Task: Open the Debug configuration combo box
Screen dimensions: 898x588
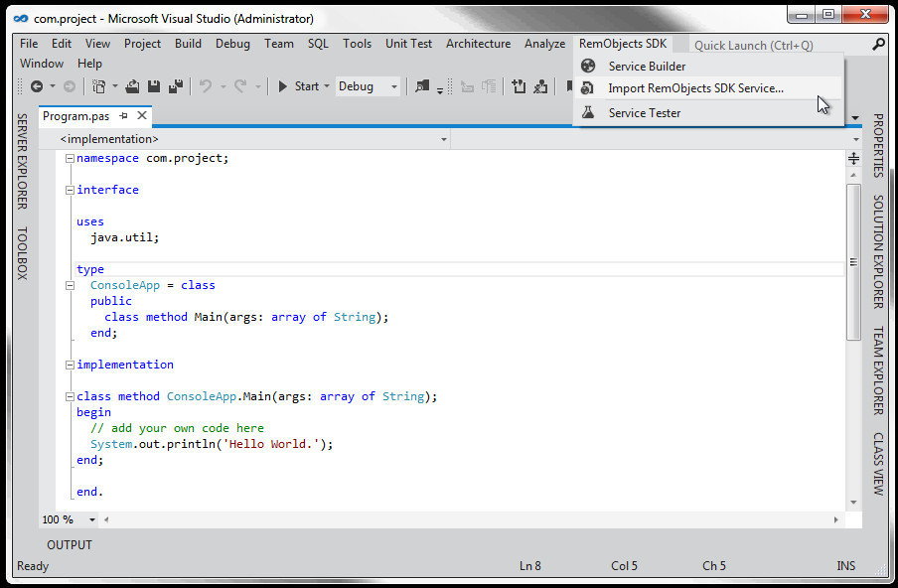Action: (368, 86)
